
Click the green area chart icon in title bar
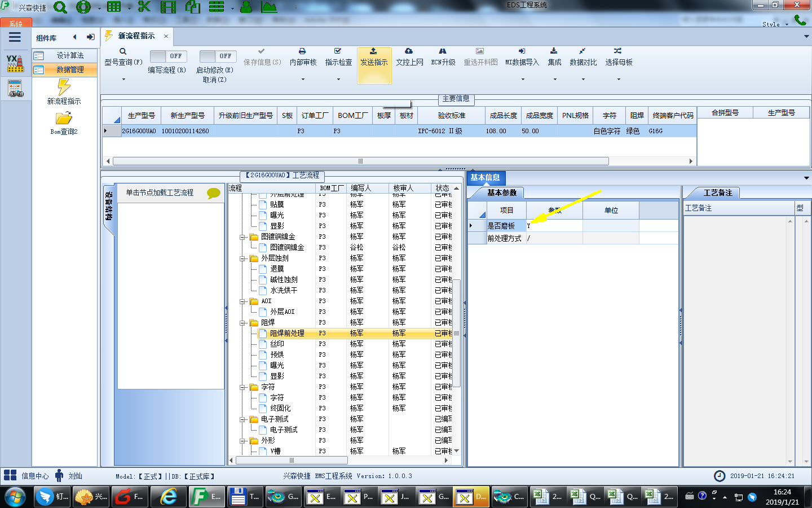pos(269,7)
